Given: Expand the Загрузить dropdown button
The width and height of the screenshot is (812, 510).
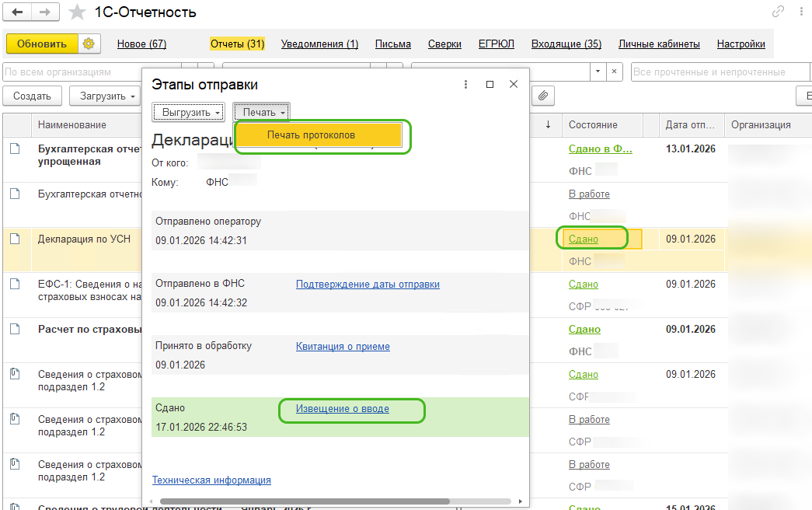Looking at the screenshot, I should pyautogui.click(x=106, y=96).
